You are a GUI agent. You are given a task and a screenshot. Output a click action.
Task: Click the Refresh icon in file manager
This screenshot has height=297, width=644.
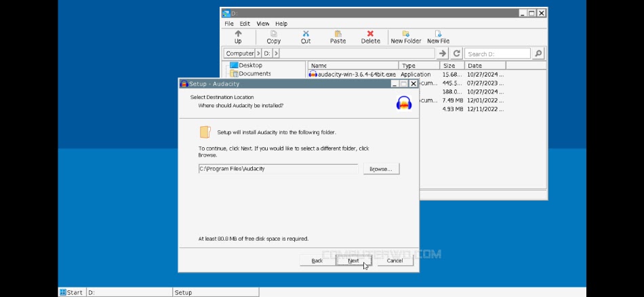[456, 54]
